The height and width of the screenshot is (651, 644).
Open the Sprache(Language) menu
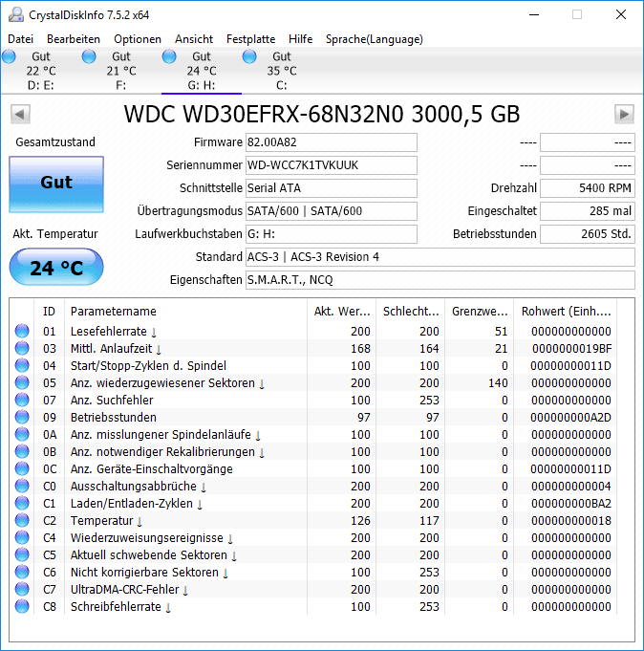[375, 39]
